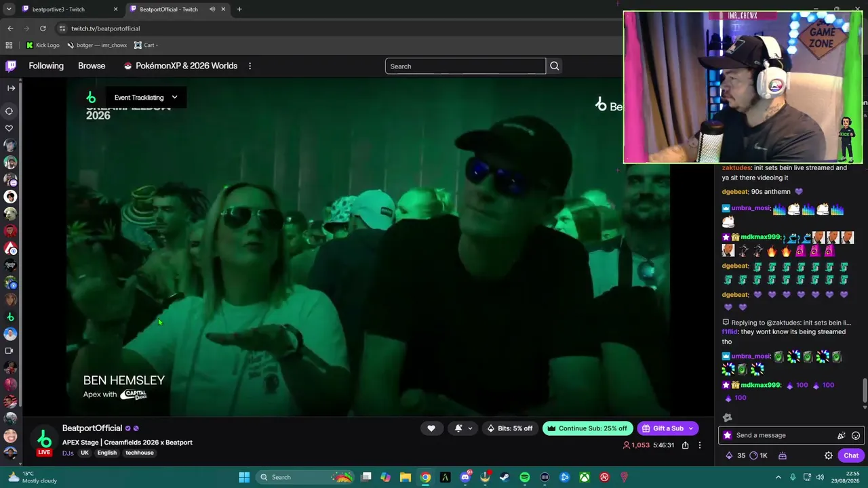Open the Beatport channel icon in sidebar

point(10,317)
